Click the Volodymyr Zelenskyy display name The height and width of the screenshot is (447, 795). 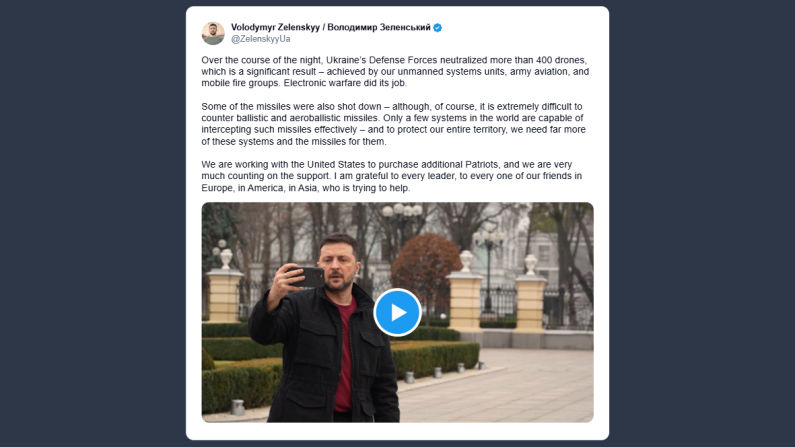pos(275,27)
